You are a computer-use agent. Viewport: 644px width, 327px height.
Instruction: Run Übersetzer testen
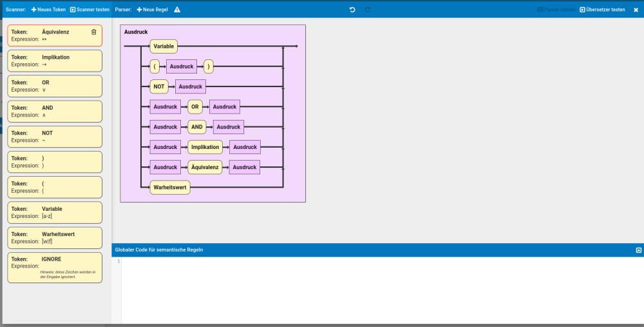tap(603, 10)
